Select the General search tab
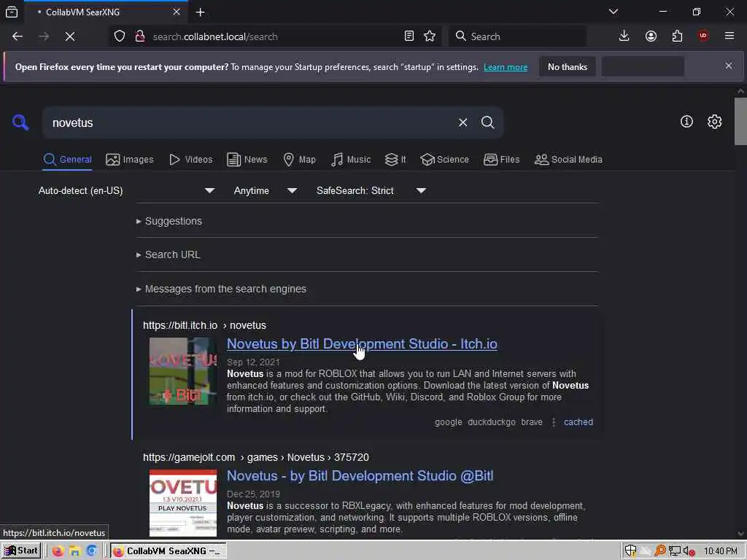 click(67, 160)
